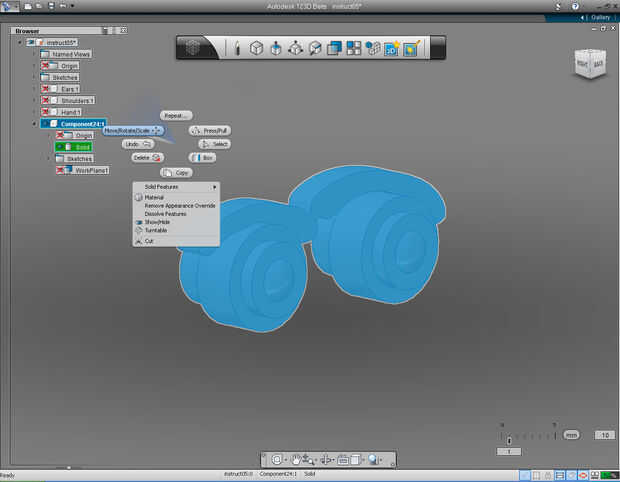Click the green indicator in status bar
This screenshot has height=482, width=620.
point(609,475)
